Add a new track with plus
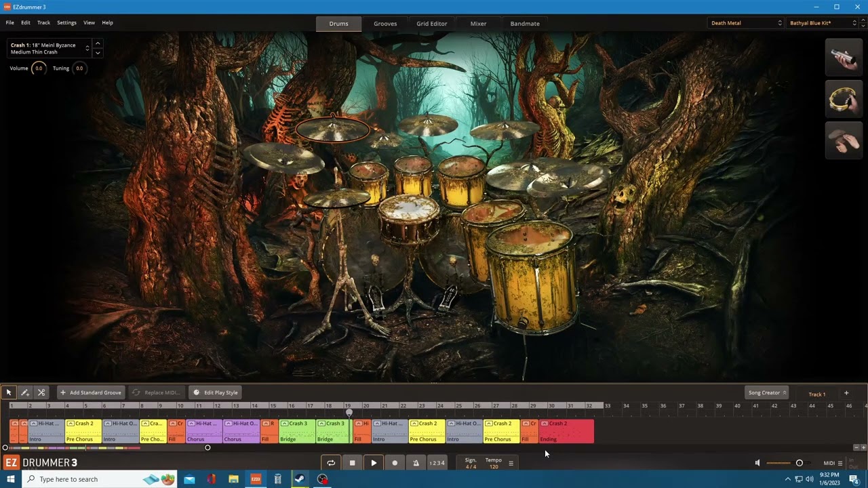The width and height of the screenshot is (868, 488). tap(846, 393)
